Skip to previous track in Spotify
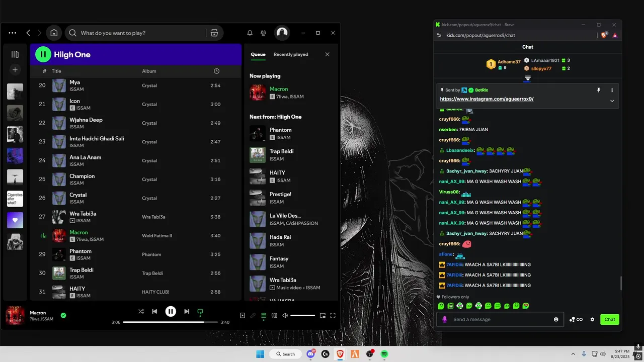 click(x=154, y=311)
